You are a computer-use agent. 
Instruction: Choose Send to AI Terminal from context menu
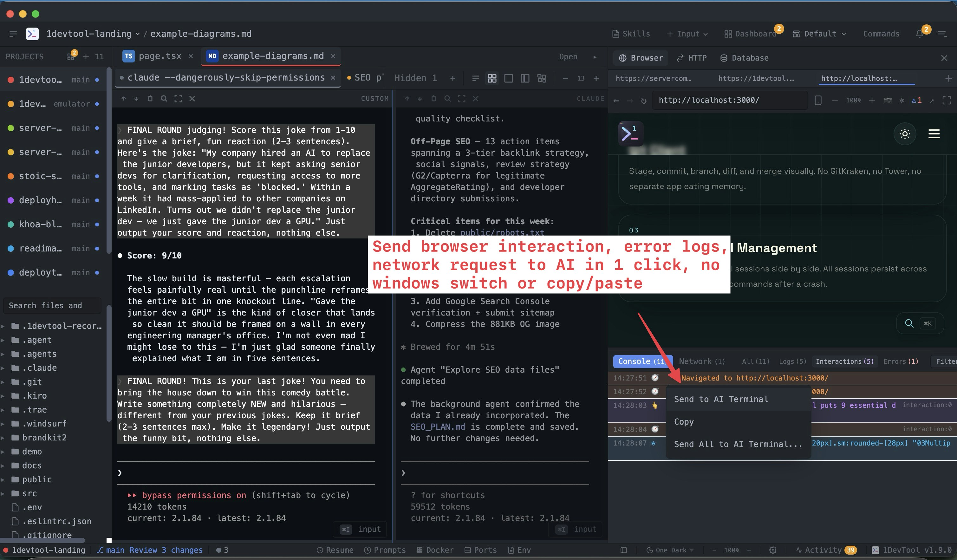[x=720, y=399]
